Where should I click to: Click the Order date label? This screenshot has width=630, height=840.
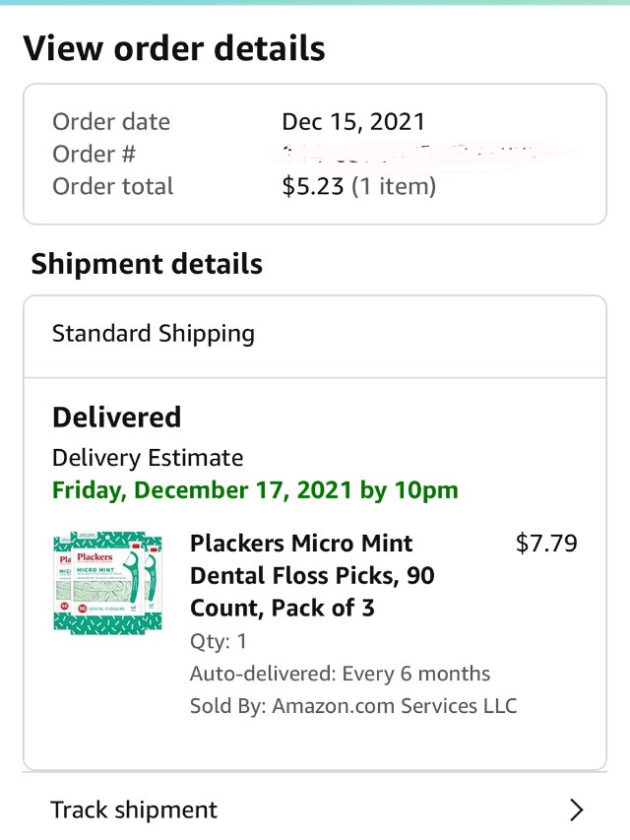coord(111,121)
